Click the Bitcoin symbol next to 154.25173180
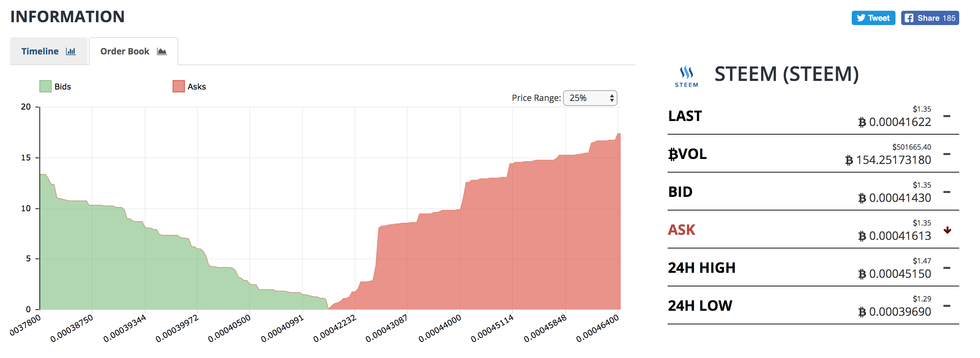This screenshot has height=358, width=980. pyautogui.click(x=849, y=160)
